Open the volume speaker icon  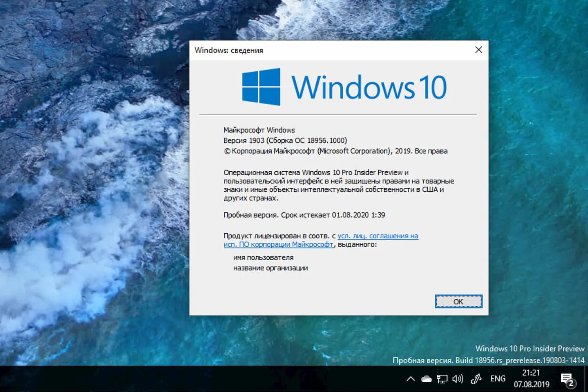[x=457, y=379]
